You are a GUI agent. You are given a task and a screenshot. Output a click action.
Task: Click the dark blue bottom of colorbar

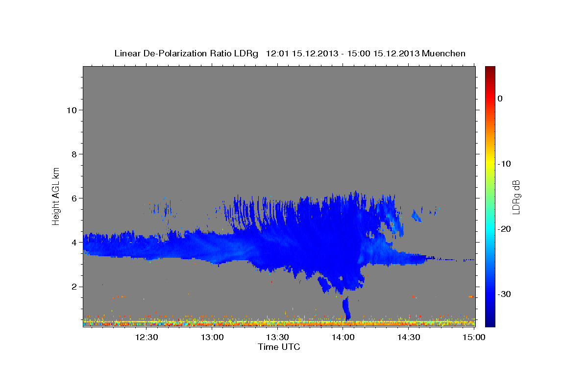pyautogui.click(x=490, y=322)
